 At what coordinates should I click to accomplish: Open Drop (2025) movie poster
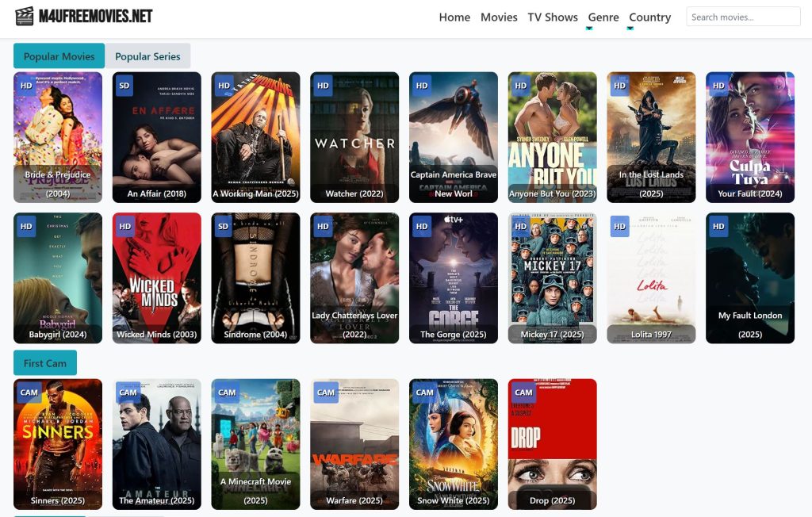coord(553,445)
